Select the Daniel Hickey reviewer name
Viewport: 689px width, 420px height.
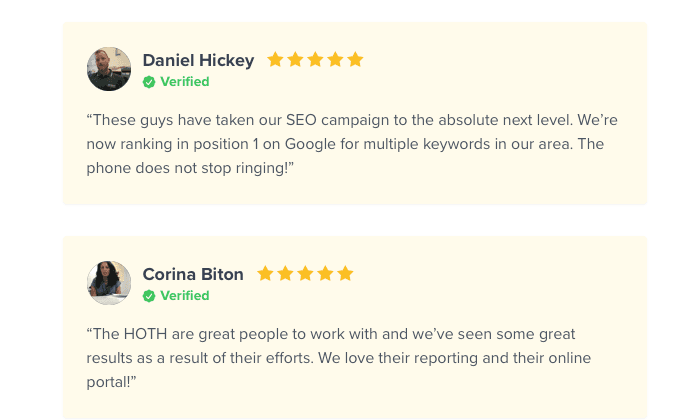click(198, 60)
